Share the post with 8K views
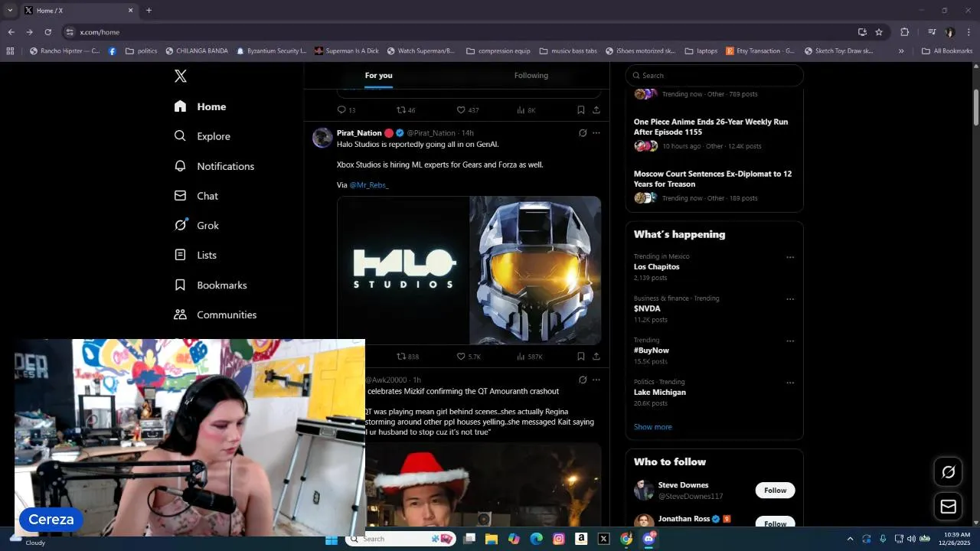The height and width of the screenshot is (551, 980). click(596, 110)
